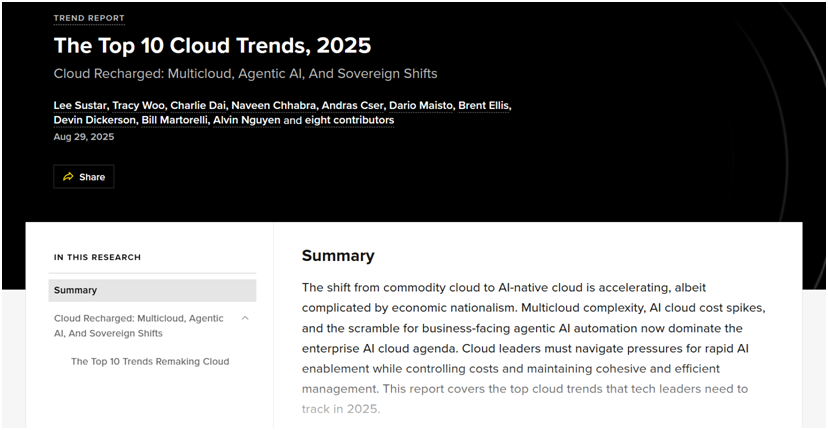Click the Aug 29, 2025 publication date
The width and height of the screenshot is (828, 430).
tap(83, 137)
